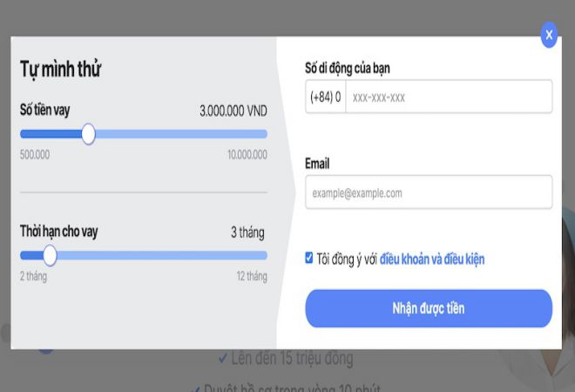
Task: Click the (+84) 0 country code prefix
Action: [326, 97]
